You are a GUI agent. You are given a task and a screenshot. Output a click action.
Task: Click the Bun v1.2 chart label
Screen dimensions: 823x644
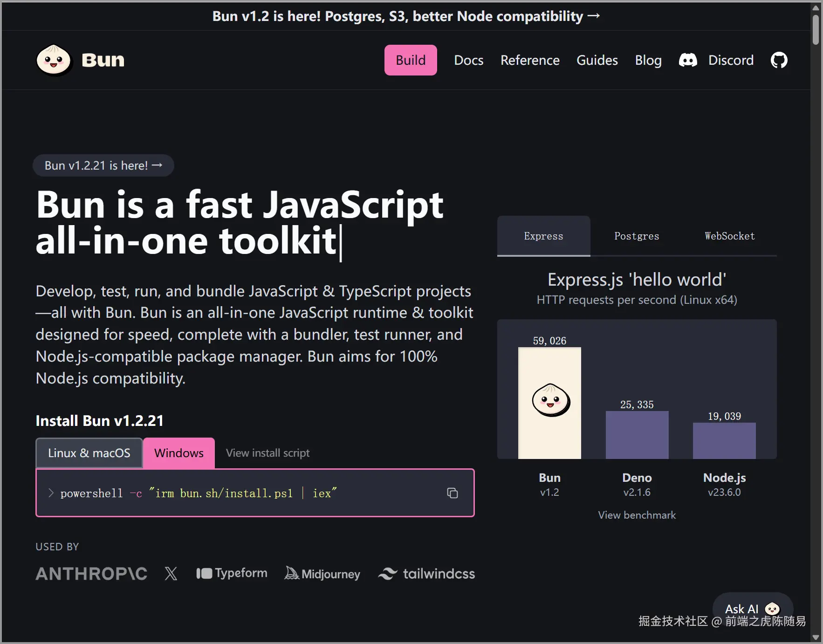click(549, 485)
